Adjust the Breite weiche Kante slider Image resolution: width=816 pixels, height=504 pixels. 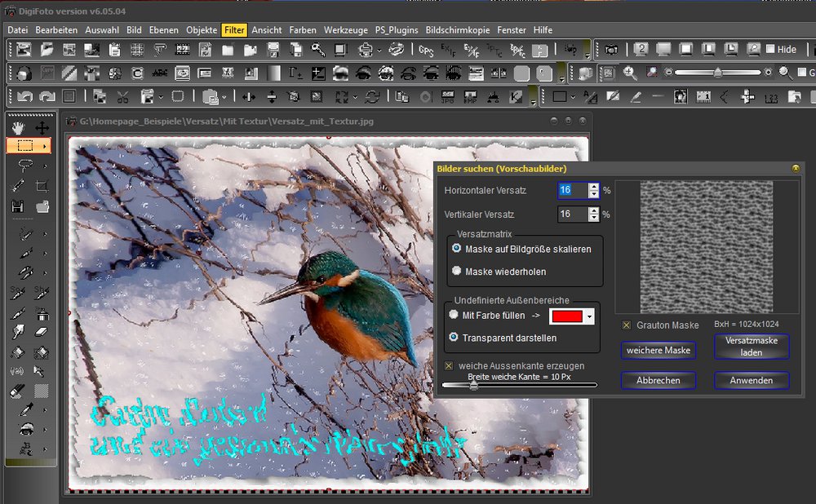pos(475,385)
